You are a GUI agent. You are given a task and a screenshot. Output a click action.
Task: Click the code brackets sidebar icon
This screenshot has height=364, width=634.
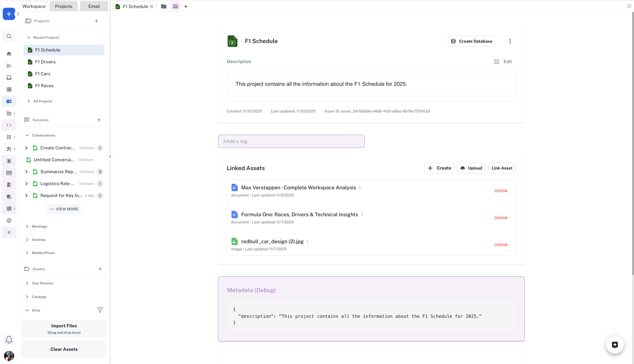coord(9,125)
